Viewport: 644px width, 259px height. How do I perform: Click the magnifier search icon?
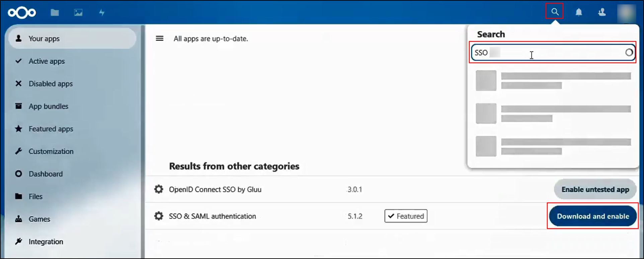[554, 11]
